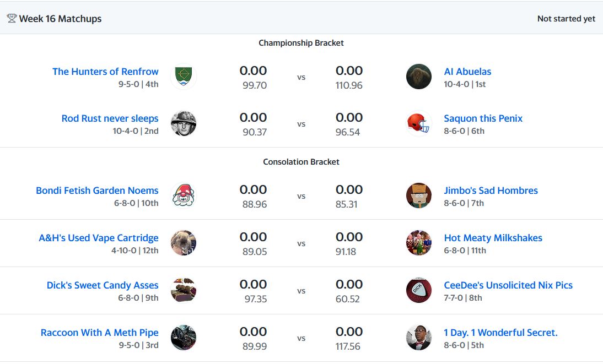This screenshot has width=603, height=364.
Task: Open Hunters vs AI Abuelas matchup
Action: click(x=301, y=78)
